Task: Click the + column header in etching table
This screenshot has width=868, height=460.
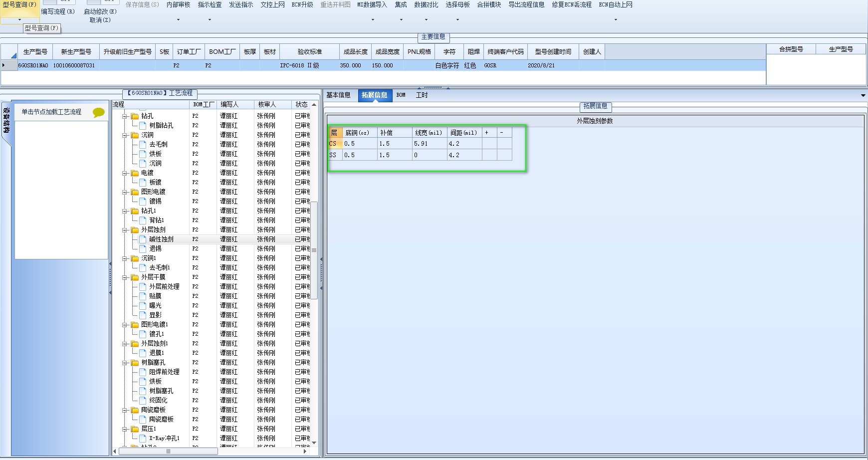Action: (x=489, y=133)
